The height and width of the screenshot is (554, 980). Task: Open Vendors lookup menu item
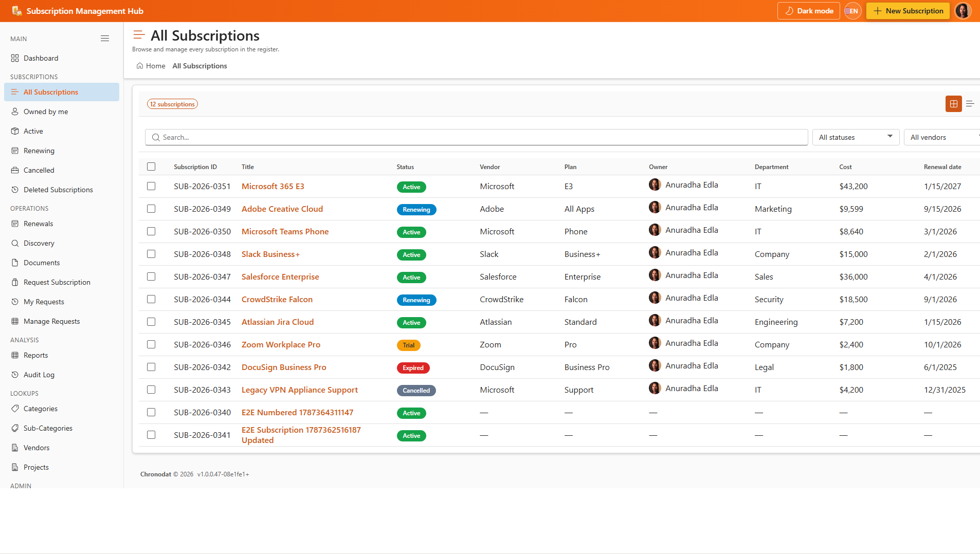point(62,448)
